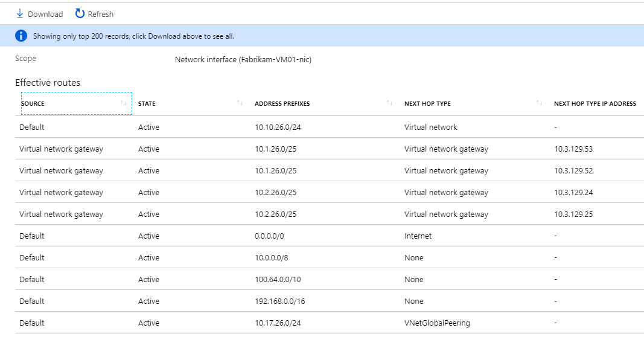Click the Refresh circular arrow icon

pos(80,13)
